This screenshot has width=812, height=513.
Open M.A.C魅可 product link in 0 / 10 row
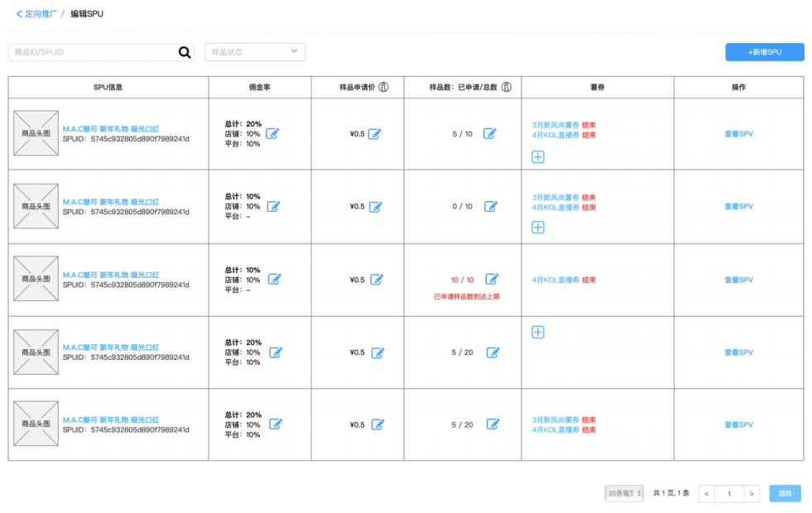(111, 202)
